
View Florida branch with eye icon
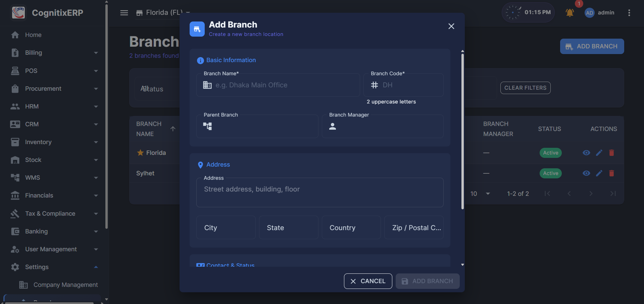pos(586,153)
